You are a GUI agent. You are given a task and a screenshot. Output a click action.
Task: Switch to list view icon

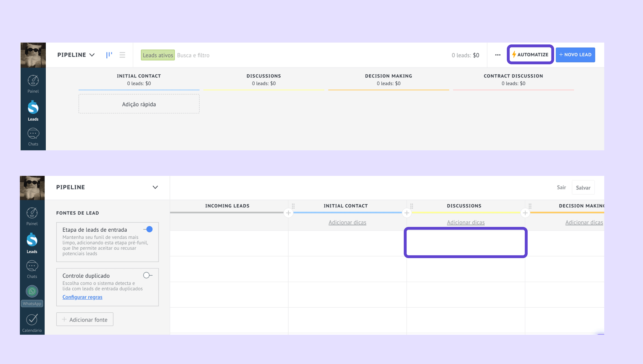(x=122, y=55)
